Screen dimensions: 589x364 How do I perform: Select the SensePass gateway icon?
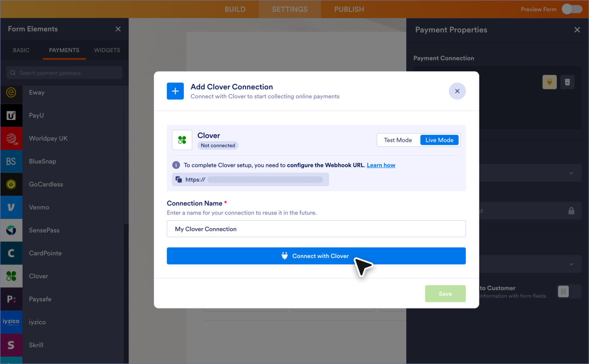tap(11, 230)
